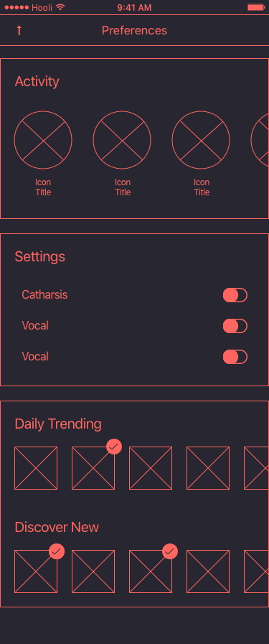Open the first Daily Trending thumbnail
269x644 pixels.
(36, 468)
